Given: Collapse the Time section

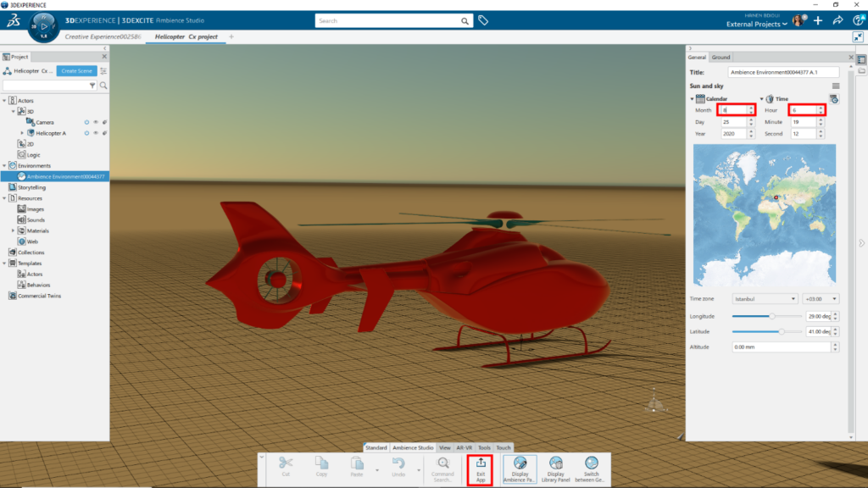Looking at the screenshot, I should click(762, 99).
